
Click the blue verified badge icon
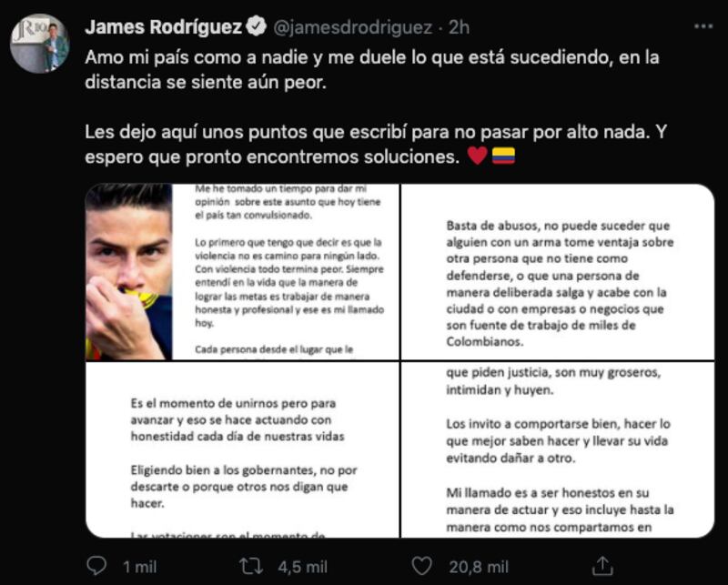pyautogui.click(x=256, y=26)
